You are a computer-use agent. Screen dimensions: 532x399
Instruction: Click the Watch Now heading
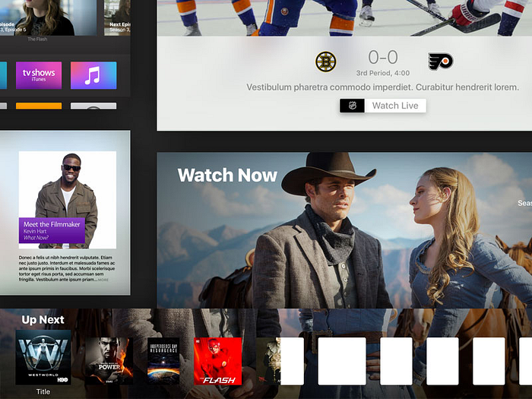(227, 175)
